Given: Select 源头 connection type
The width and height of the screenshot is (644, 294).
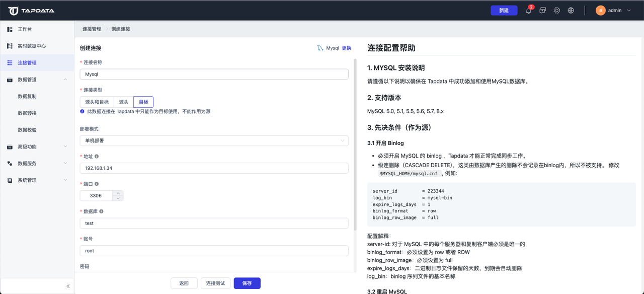Looking at the screenshot, I should click(x=123, y=102).
